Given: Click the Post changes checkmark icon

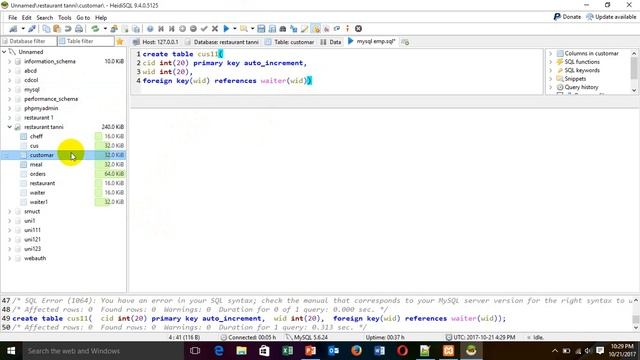Looking at the screenshot, I should [204, 29].
